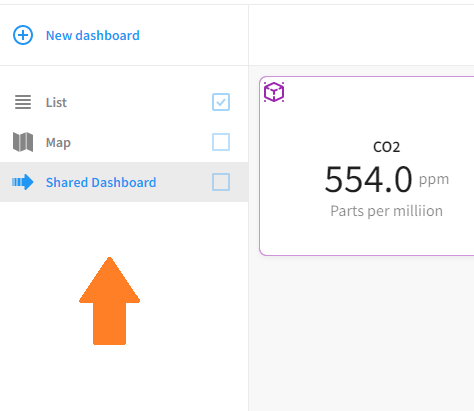
Task: Uncheck the List checkbox
Action: pyautogui.click(x=221, y=102)
